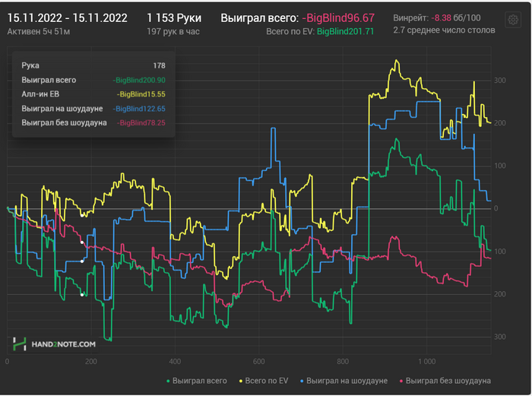Click the yellow data point marker at hand 178
532x396 pixels.
(x=82, y=215)
